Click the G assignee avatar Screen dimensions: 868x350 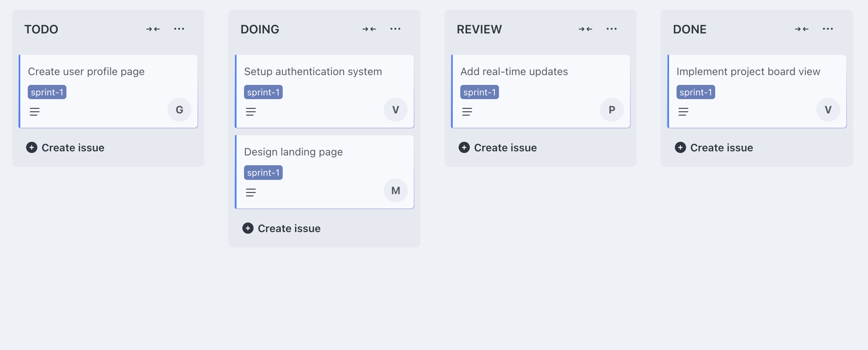[179, 110]
